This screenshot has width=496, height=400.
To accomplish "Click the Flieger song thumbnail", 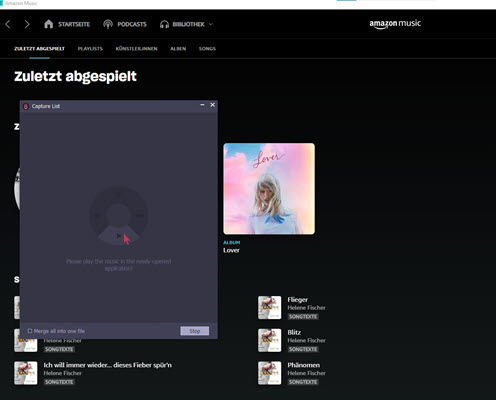I will [270, 308].
